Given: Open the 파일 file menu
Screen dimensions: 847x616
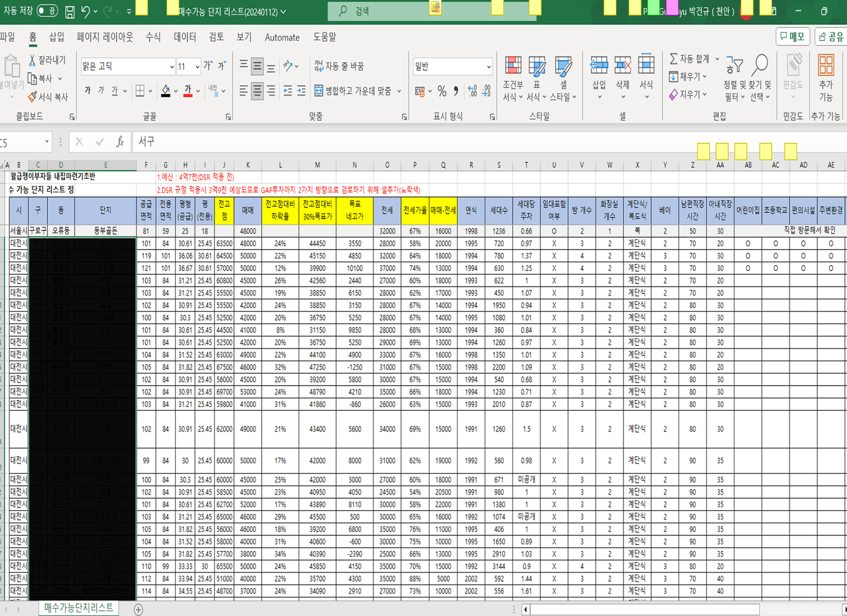Looking at the screenshot, I should click(7, 37).
